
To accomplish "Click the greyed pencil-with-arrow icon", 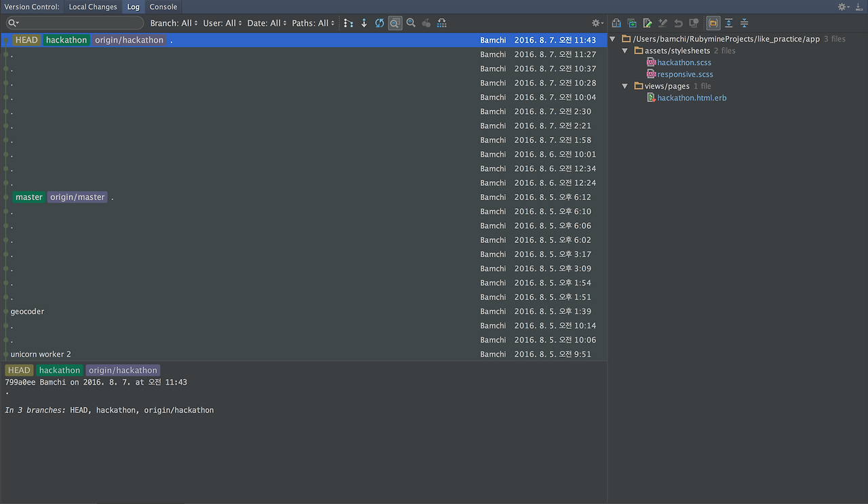I will [663, 23].
